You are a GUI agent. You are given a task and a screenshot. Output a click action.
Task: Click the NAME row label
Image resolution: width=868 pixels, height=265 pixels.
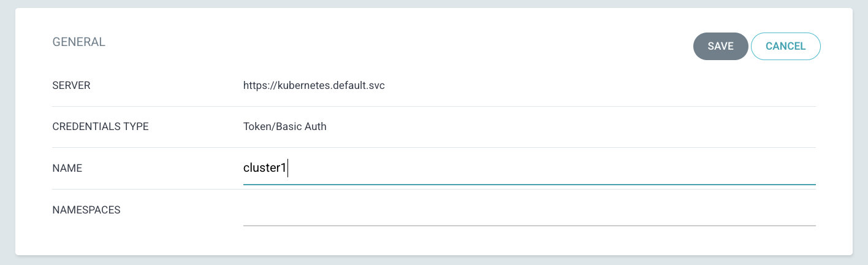point(67,168)
